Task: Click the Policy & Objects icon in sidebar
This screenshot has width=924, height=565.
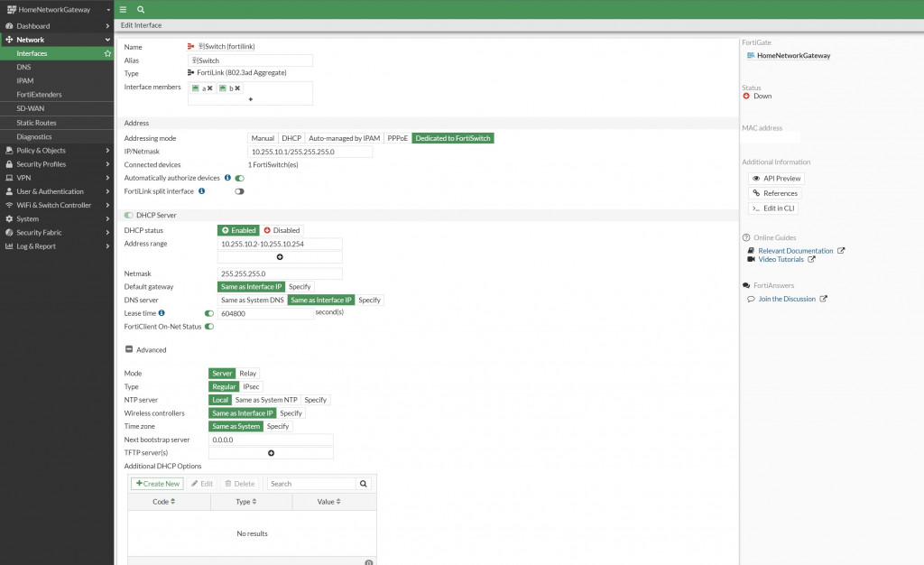Action: 9,150
